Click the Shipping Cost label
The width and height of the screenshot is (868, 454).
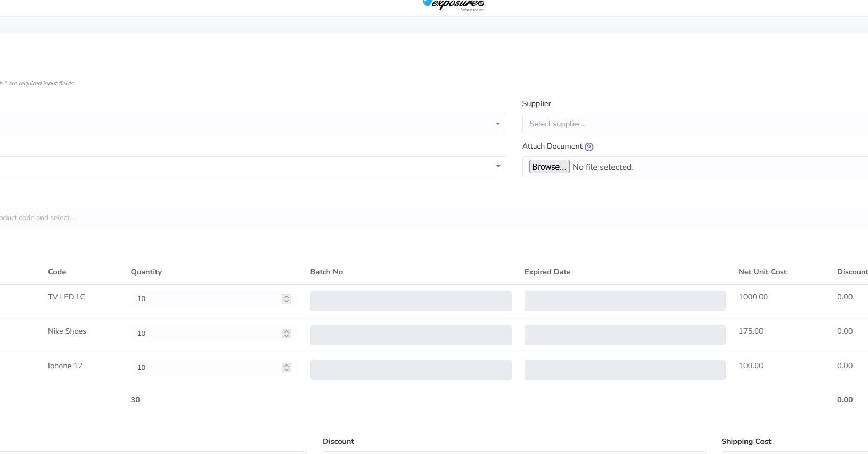(746, 441)
